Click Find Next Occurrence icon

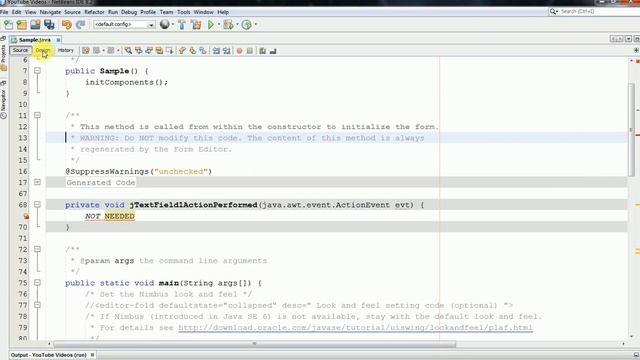149,51
